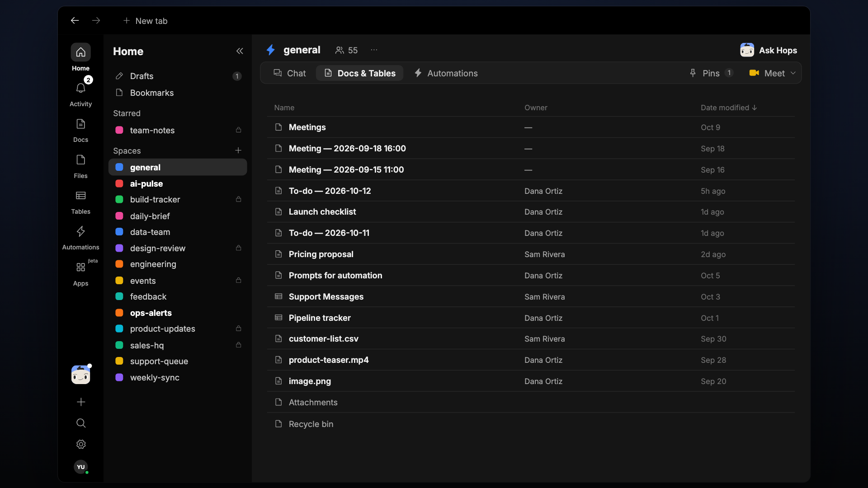Sort by the Name column header
The height and width of the screenshot is (488, 868).
284,108
